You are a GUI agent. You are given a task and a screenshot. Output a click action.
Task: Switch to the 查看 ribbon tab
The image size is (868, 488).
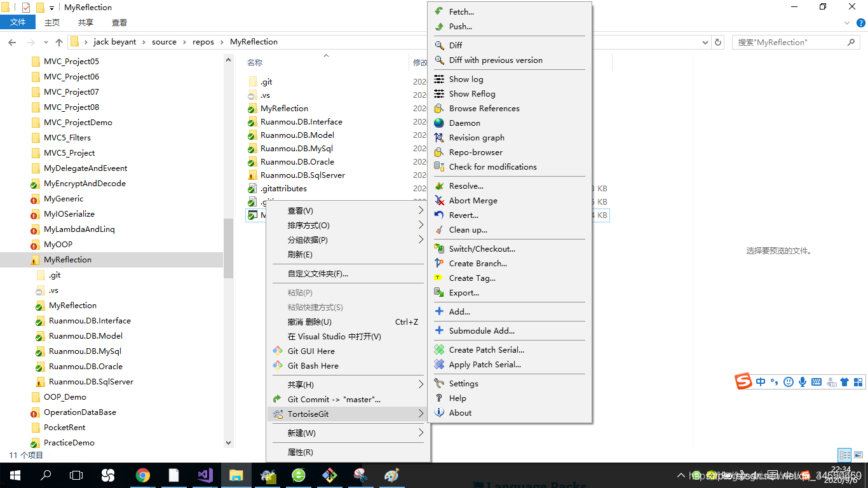[119, 22]
